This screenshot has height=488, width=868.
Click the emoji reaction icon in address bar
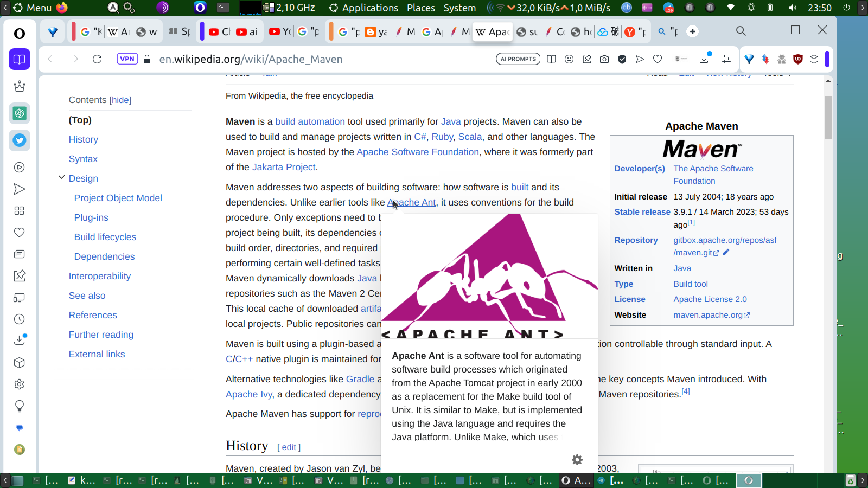(x=569, y=59)
